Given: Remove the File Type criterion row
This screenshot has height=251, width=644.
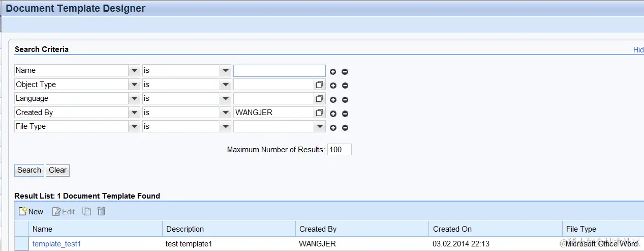Looking at the screenshot, I should pyautogui.click(x=345, y=128).
